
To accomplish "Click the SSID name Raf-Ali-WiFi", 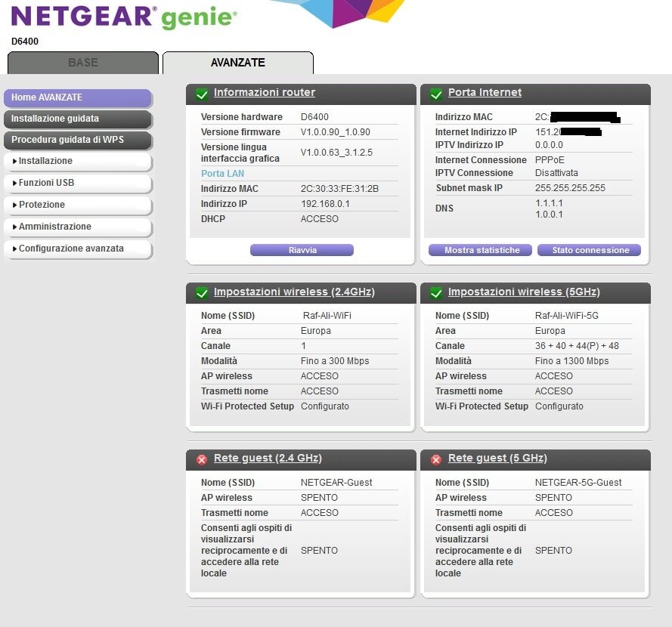I will click(327, 316).
